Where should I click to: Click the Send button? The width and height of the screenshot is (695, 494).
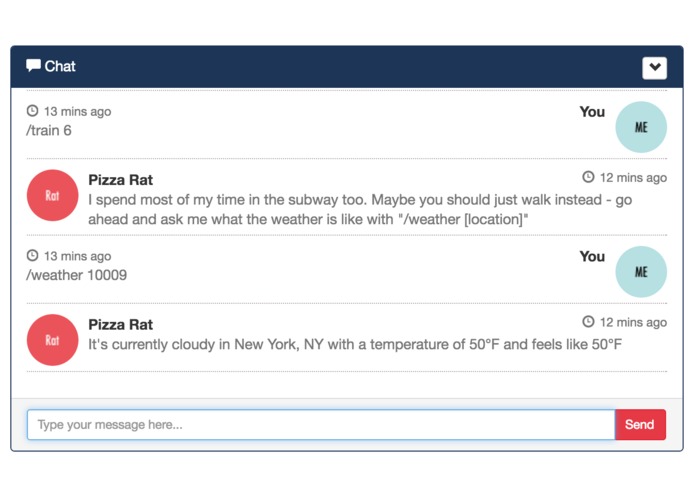(640, 424)
